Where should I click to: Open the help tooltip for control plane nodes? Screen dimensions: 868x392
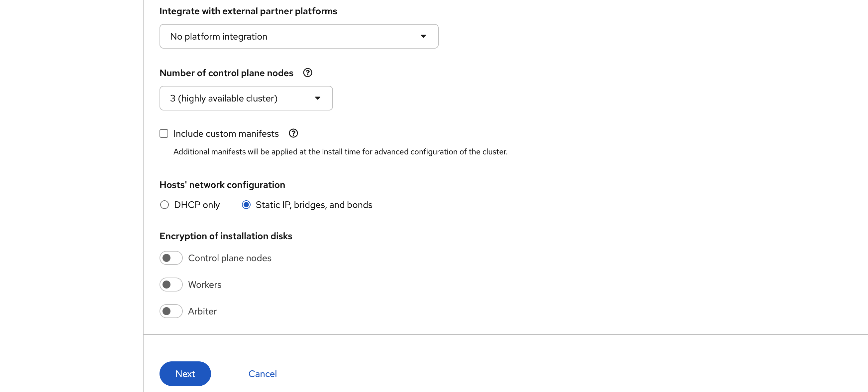click(x=308, y=73)
